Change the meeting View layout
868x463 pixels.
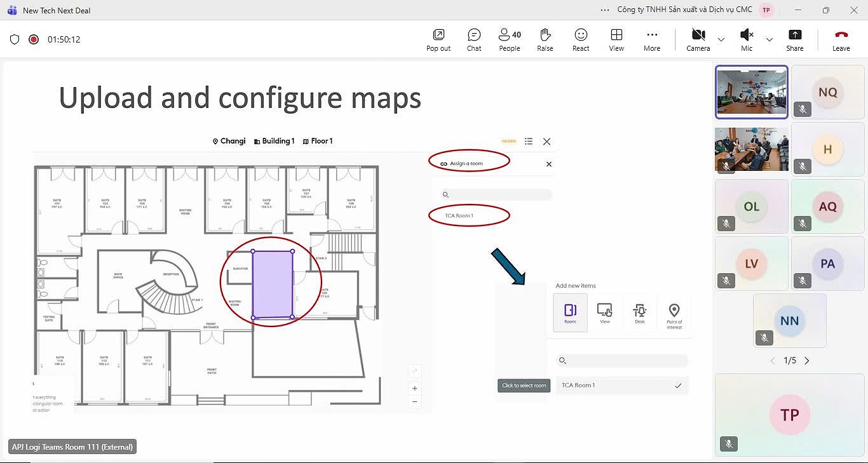click(x=616, y=39)
